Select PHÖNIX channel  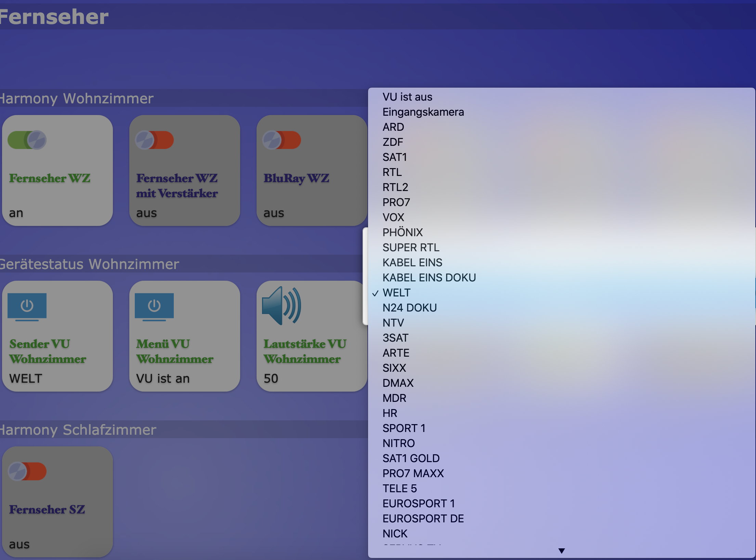(x=561, y=232)
